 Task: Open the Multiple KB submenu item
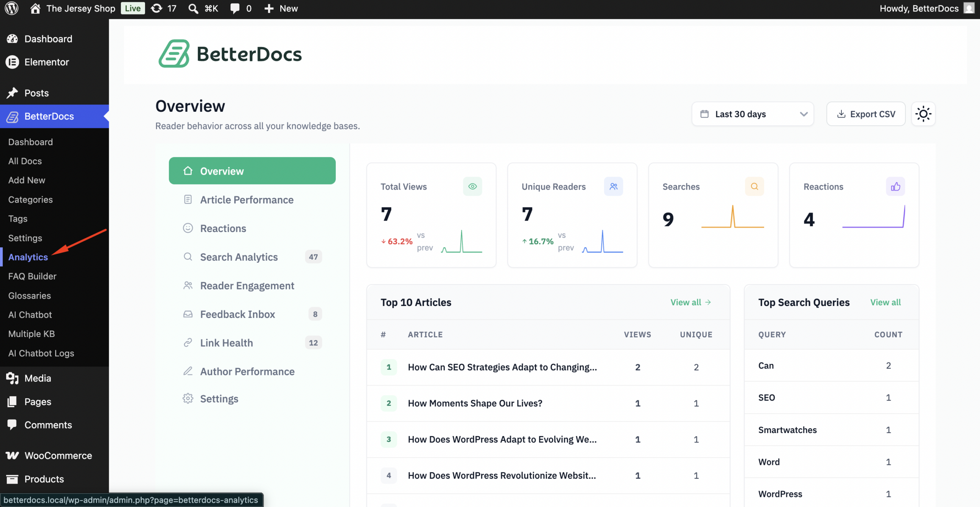click(x=31, y=334)
